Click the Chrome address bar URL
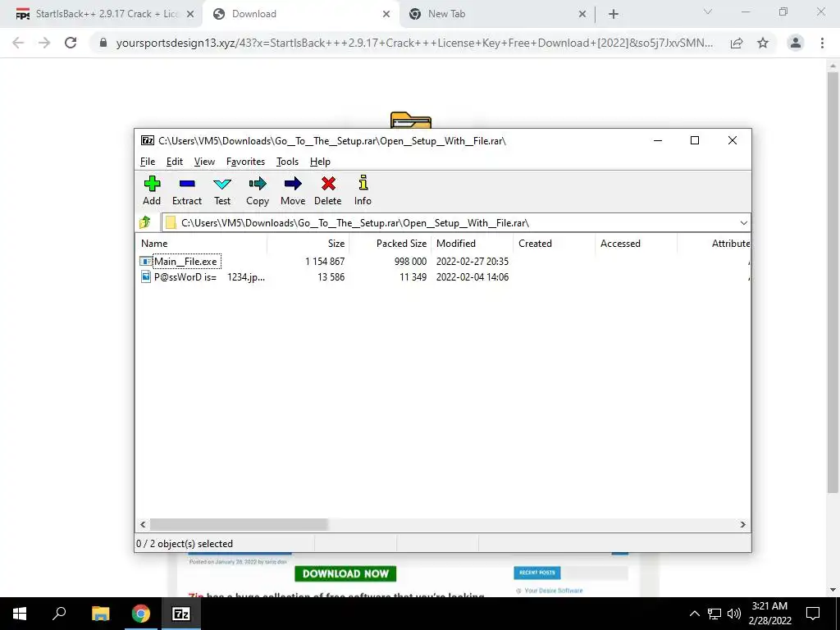Screen dimensions: 840x630 pyautogui.click(x=414, y=43)
